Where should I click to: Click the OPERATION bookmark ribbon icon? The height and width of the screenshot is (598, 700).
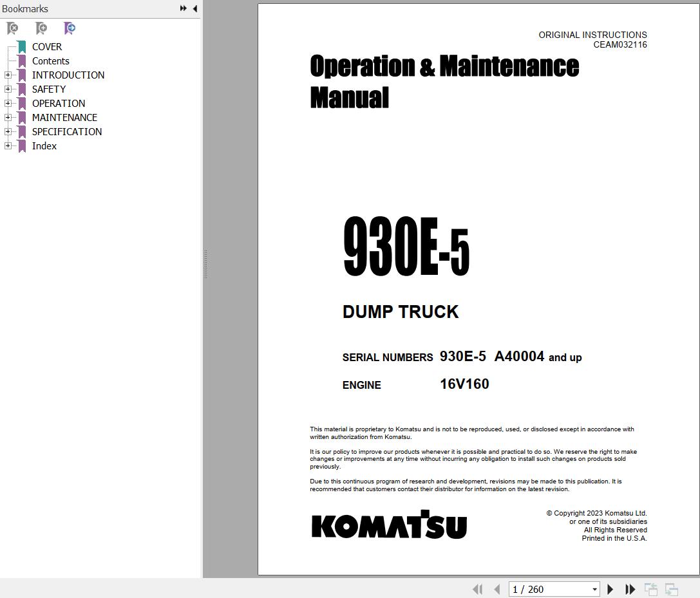pos(22,104)
